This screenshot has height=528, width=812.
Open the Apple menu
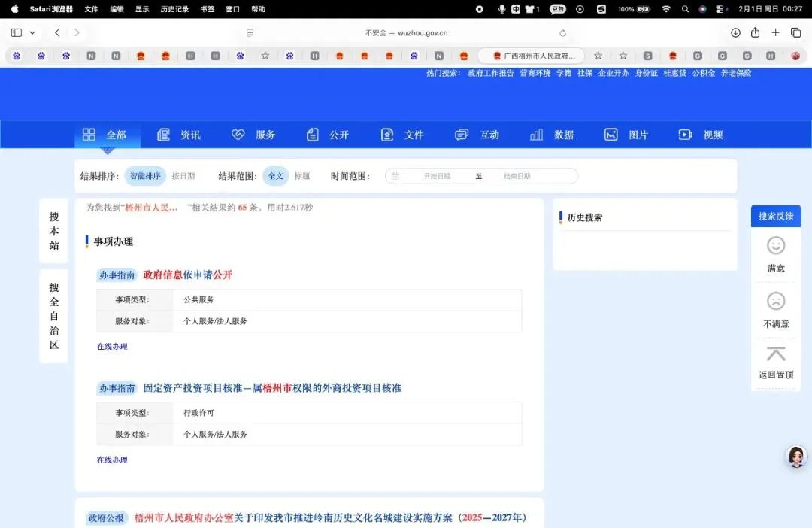pos(15,9)
